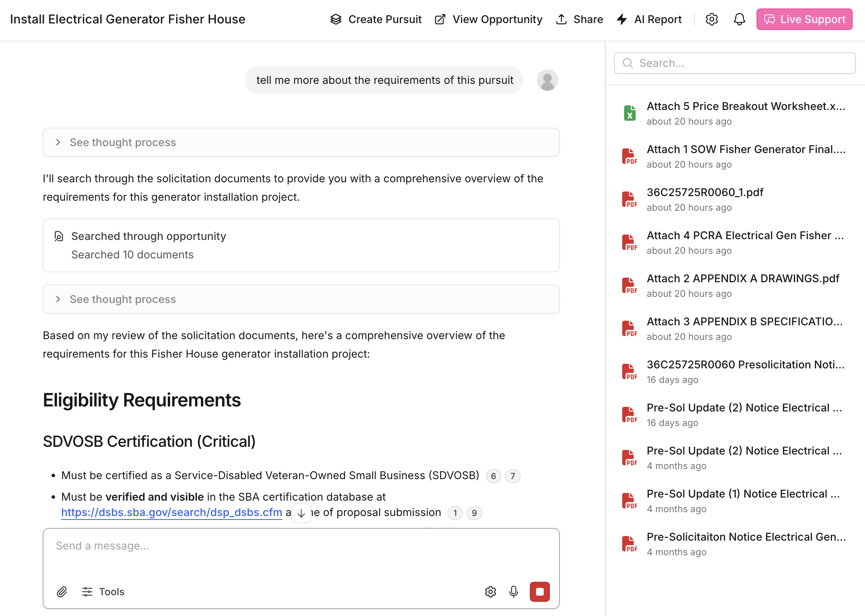Click citation badge number 6
Screen dimensions: 865x616
pyautogui.click(x=493, y=476)
